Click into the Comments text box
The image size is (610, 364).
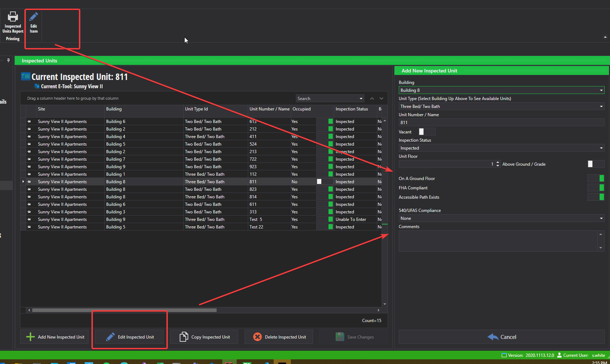point(498,241)
